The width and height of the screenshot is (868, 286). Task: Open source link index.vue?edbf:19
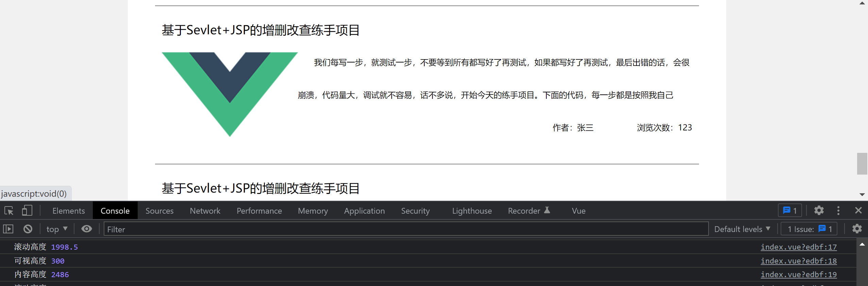(799, 274)
